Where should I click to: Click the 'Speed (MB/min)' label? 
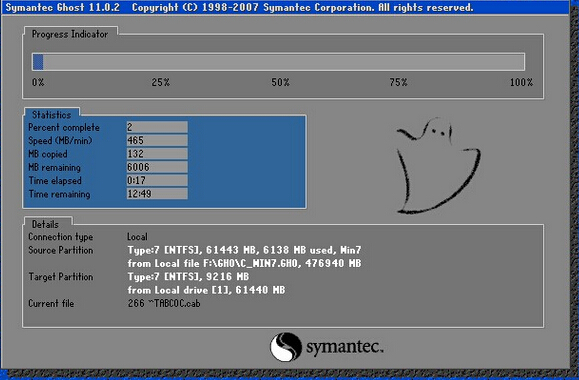point(60,141)
